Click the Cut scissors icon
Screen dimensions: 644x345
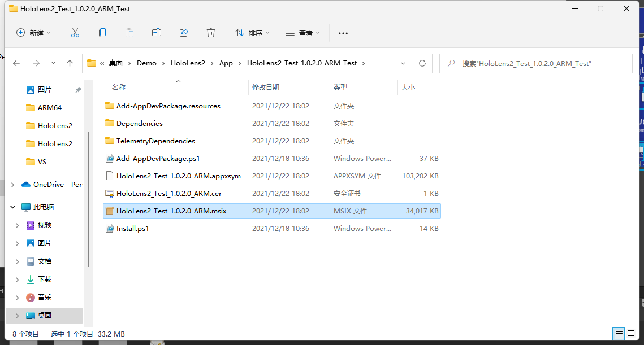click(x=75, y=33)
